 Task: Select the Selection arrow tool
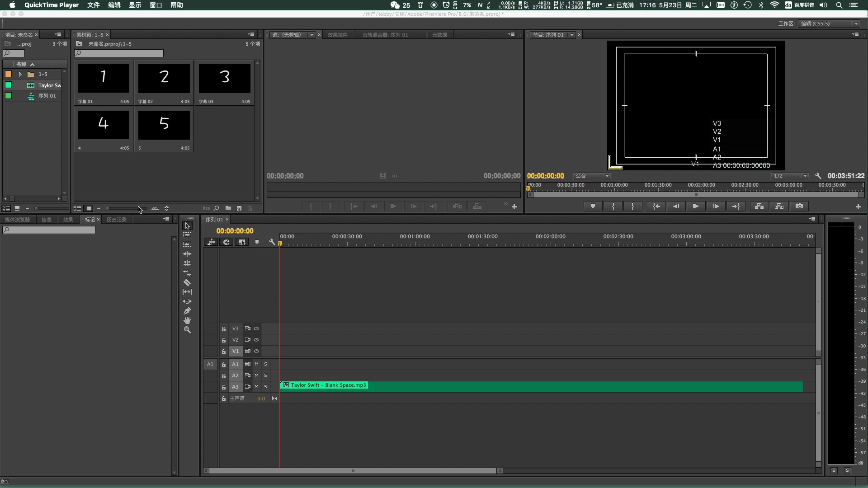pyautogui.click(x=187, y=226)
